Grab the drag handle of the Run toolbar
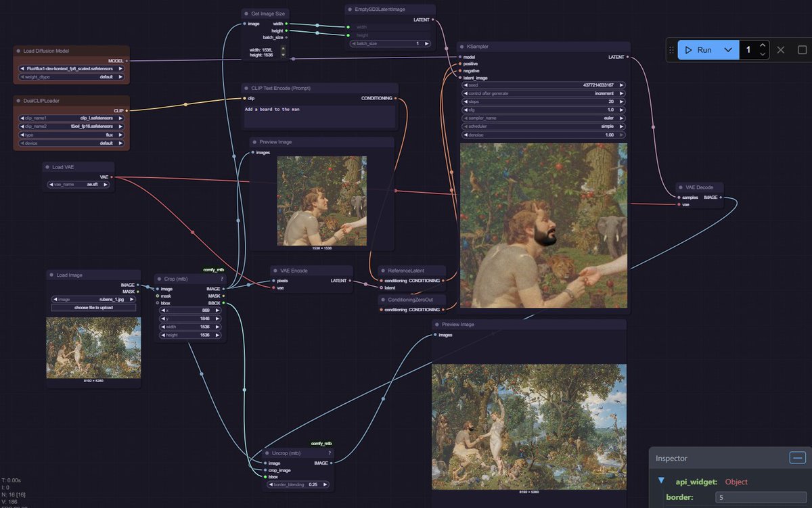This screenshot has height=508, width=812. click(x=672, y=50)
